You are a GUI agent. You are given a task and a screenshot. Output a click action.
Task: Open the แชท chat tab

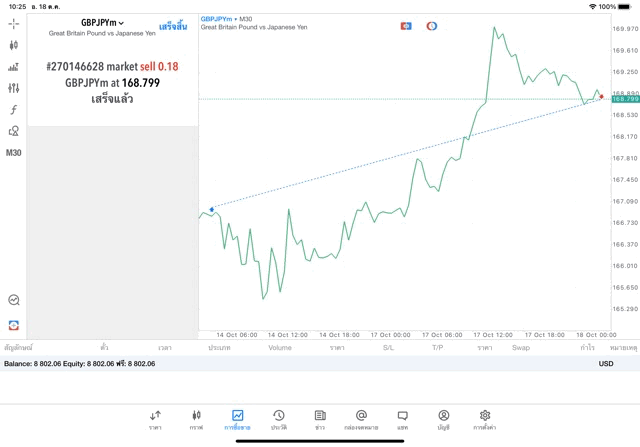[x=402, y=420]
